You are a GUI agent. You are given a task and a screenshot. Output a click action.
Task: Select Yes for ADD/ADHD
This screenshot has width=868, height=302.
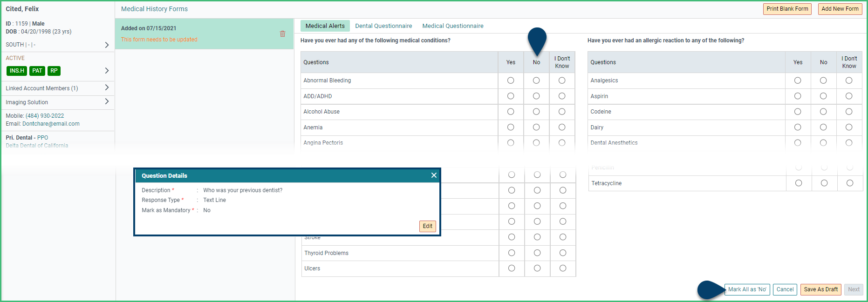click(x=511, y=96)
